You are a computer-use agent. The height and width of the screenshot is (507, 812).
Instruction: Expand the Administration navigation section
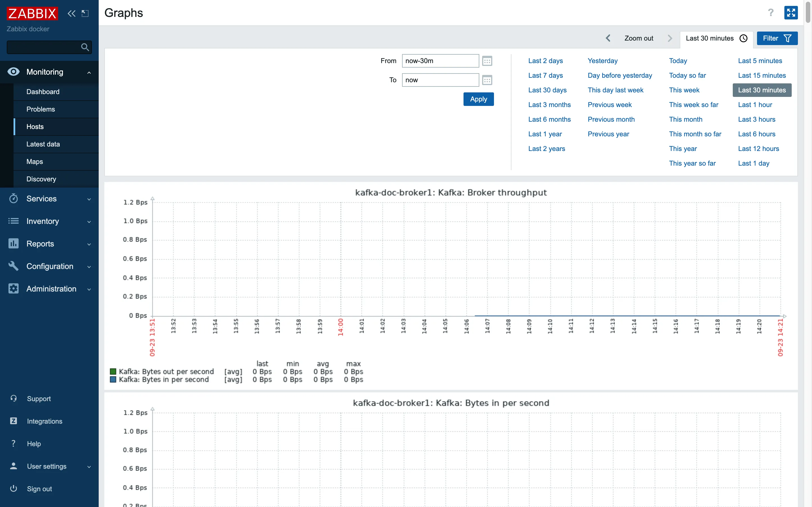(x=50, y=288)
